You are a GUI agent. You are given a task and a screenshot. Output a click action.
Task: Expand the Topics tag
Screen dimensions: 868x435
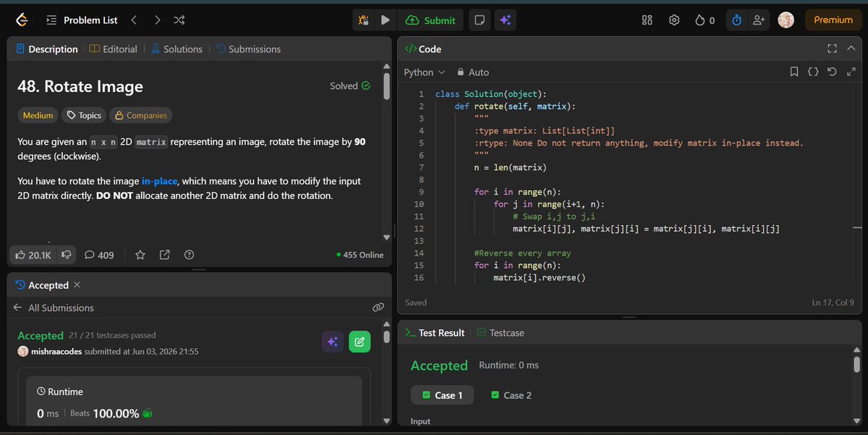84,115
